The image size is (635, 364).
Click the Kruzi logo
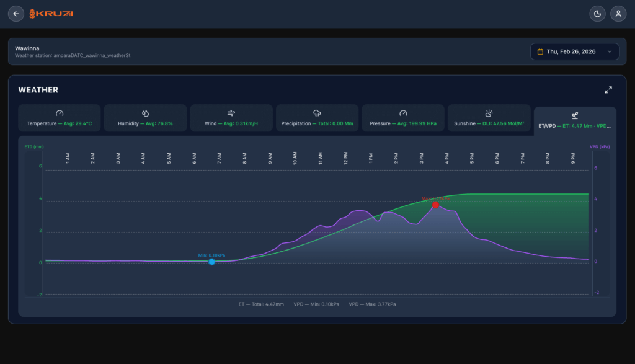click(51, 14)
